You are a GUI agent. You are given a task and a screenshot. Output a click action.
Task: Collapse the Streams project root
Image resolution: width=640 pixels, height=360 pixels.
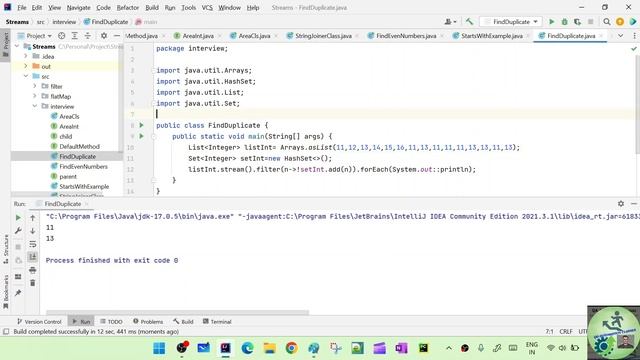tap(17, 47)
